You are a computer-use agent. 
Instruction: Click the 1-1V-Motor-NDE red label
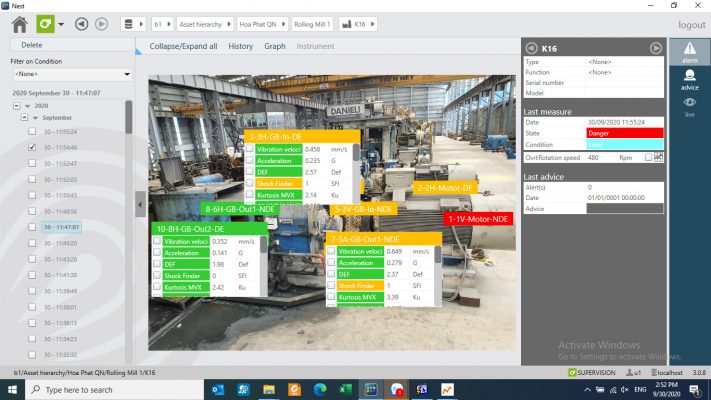coord(478,219)
